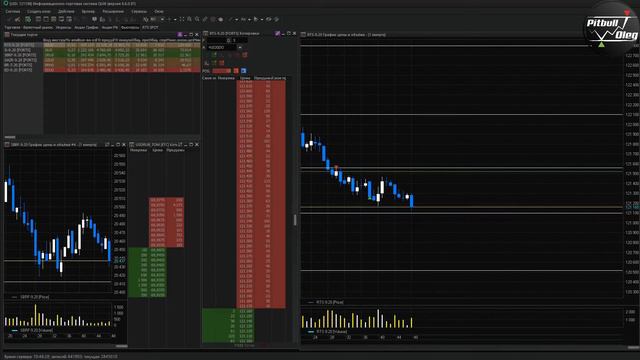Viewport: 640px width, 360px height.
Task: Click the purple pin icon in RTS order book
Action: (x=278, y=33)
